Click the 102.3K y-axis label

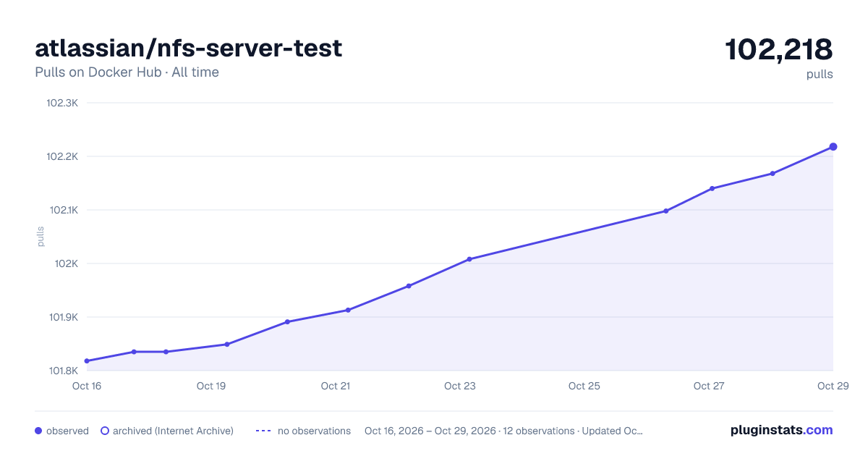(x=62, y=103)
